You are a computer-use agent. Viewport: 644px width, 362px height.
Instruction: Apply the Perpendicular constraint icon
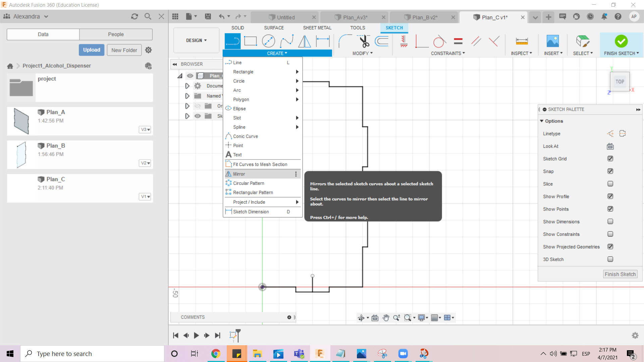494,41
